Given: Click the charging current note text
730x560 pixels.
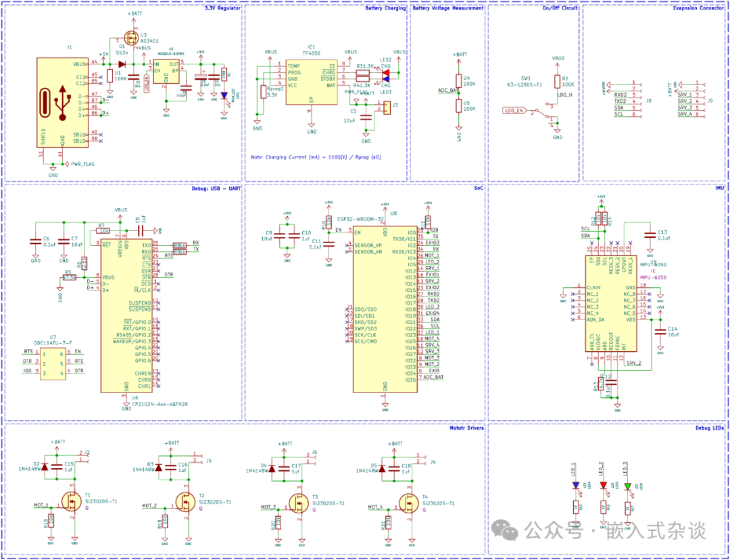Looking at the screenshot, I should [316, 157].
